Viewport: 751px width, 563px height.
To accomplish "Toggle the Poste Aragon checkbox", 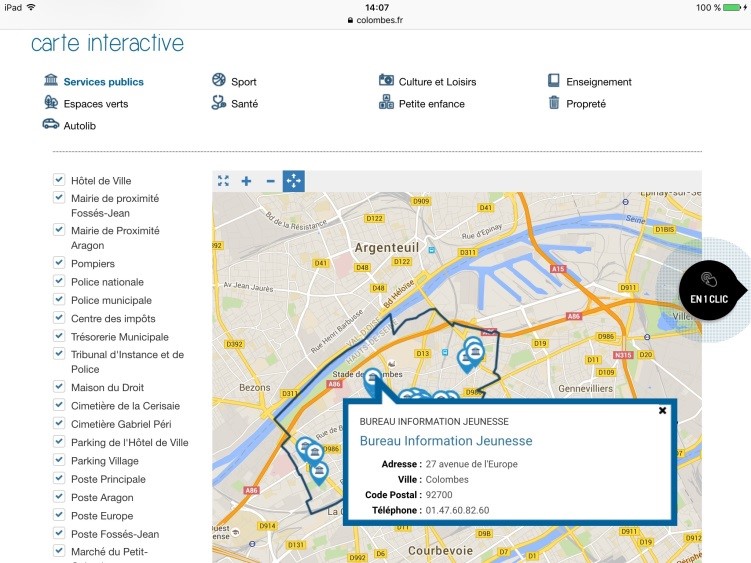I will pos(59,496).
